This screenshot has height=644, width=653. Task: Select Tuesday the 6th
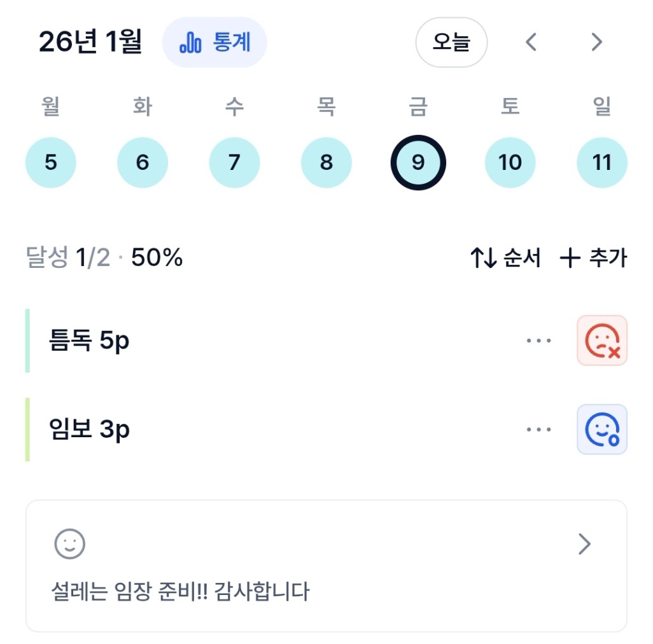pos(143,163)
